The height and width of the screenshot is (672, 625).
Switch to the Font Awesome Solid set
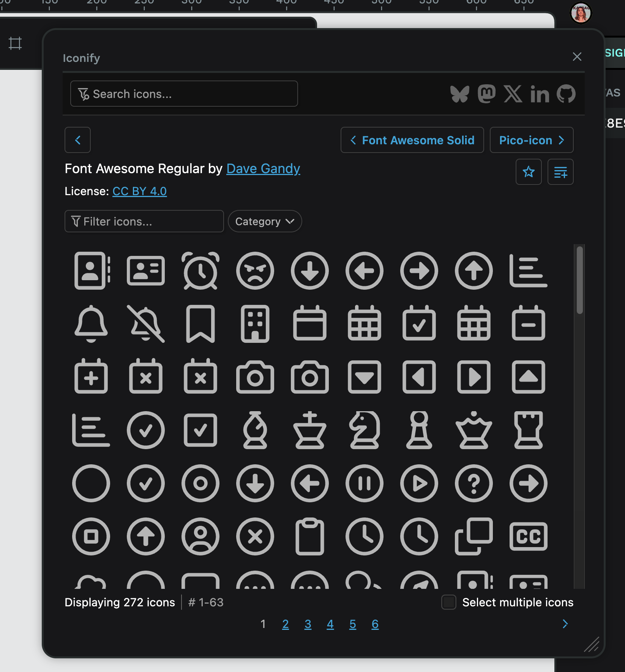[x=412, y=140]
